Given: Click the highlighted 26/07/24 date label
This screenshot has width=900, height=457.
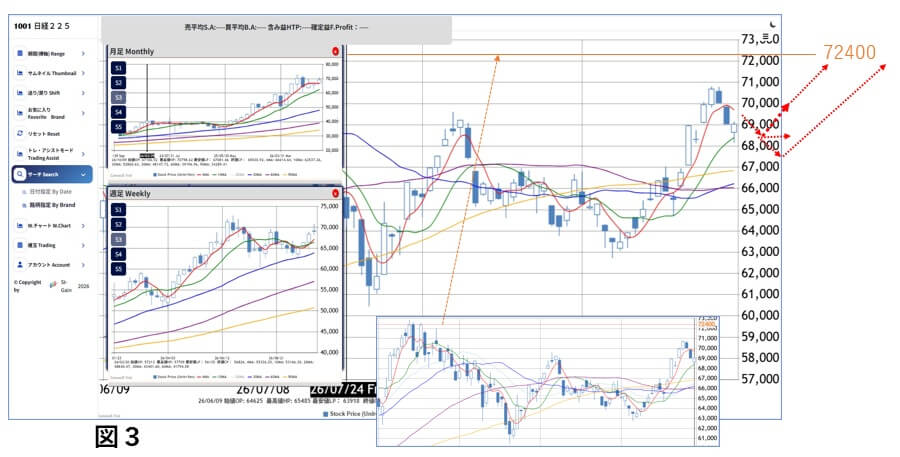Looking at the screenshot, I should tap(343, 390).
